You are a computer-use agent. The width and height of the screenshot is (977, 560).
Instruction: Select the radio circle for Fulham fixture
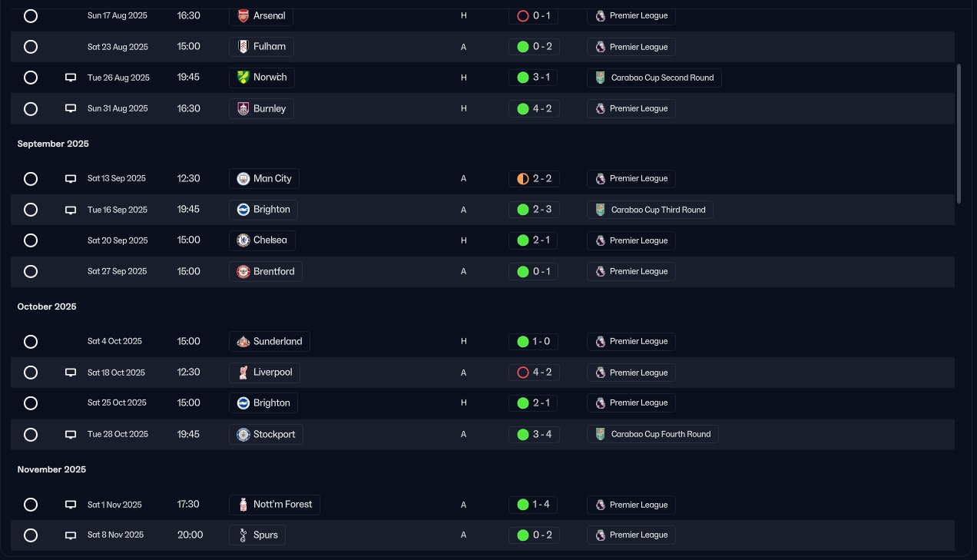coord(31,47)
